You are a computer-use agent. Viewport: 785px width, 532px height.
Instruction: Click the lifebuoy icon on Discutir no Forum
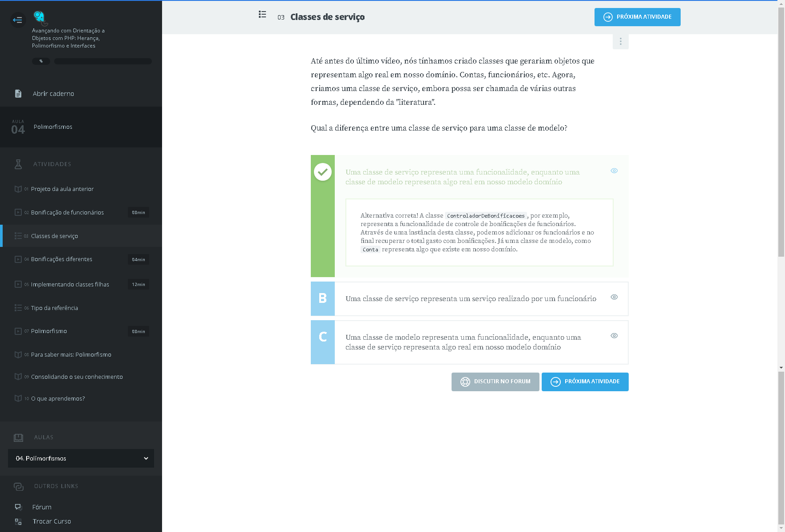coord(465,382)
